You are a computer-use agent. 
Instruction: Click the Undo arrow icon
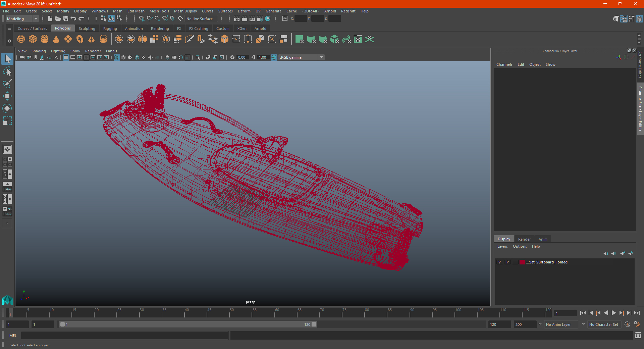(x=73, y=19)
